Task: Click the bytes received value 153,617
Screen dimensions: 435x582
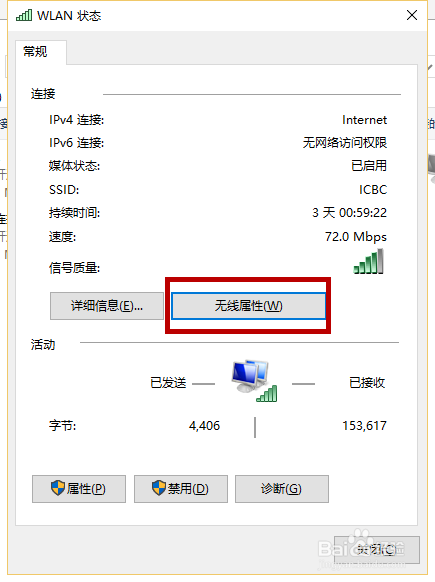Action: pyautogui.click(x=364, y=425)
